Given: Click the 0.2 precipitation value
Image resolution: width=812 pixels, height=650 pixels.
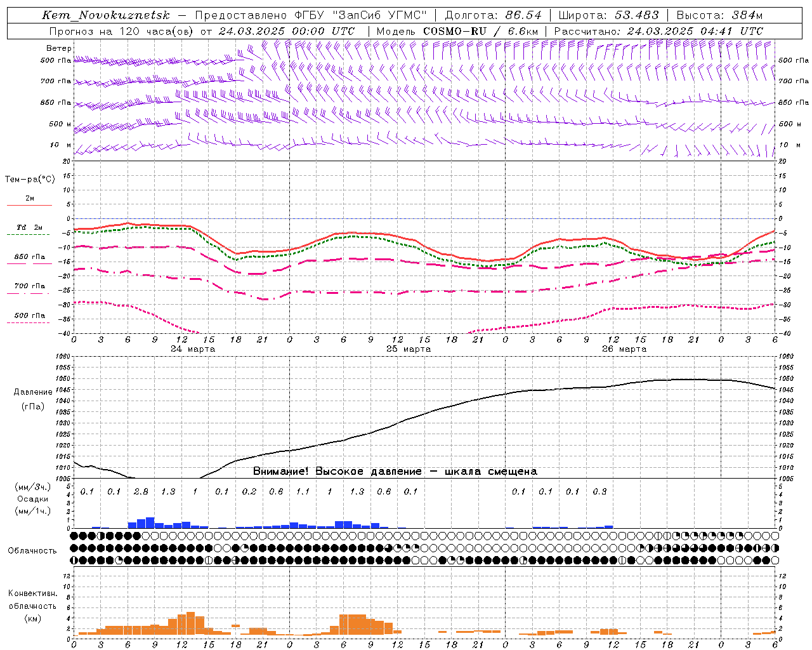Looking at the screenshot, I should [249, 492].
